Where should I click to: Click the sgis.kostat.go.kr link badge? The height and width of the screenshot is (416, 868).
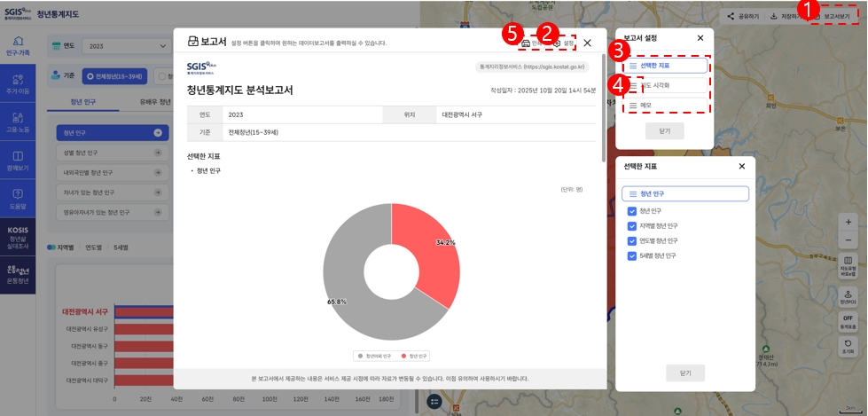point(532,67)
